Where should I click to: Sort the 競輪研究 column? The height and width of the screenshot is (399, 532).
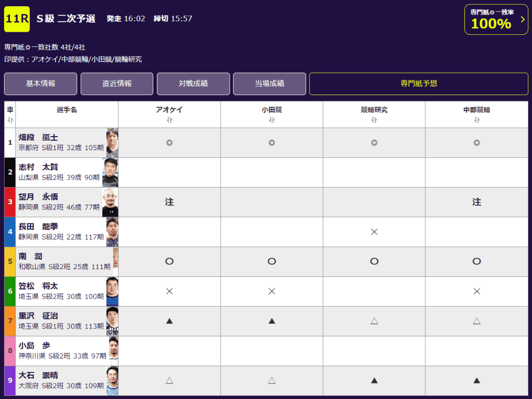(x=374, y=120)
